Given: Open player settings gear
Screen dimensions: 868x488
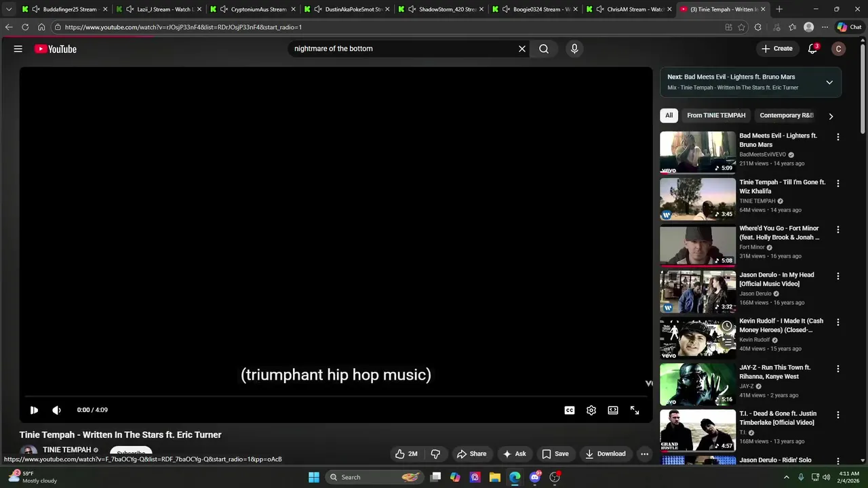Looking at the screenshot, I should click(591, 410).
